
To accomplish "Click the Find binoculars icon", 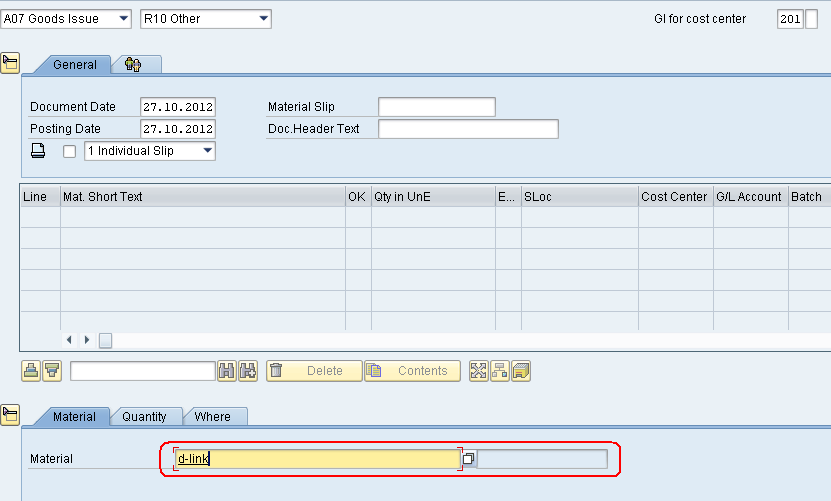I will 227,371.
